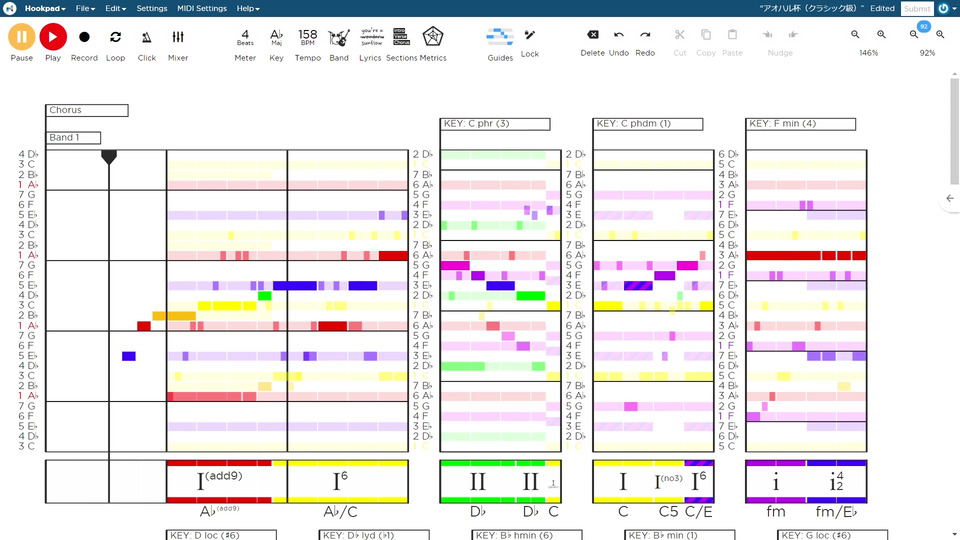Expand the side panel with the left arrow

pos(950,198)
